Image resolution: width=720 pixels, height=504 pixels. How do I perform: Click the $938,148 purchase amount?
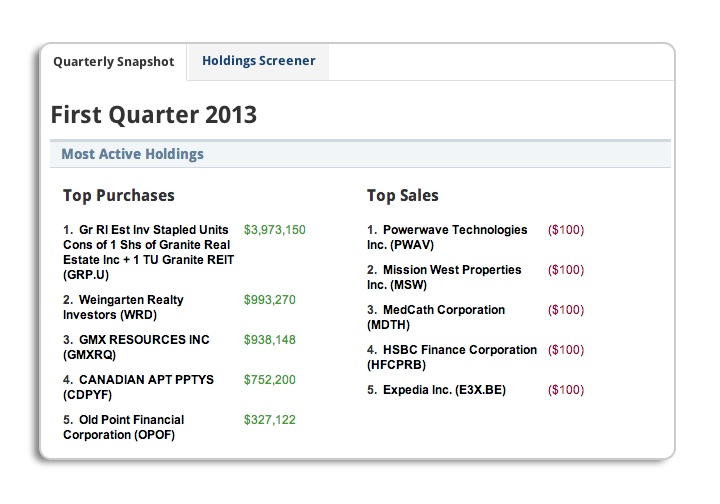click(x=270, y=340)
